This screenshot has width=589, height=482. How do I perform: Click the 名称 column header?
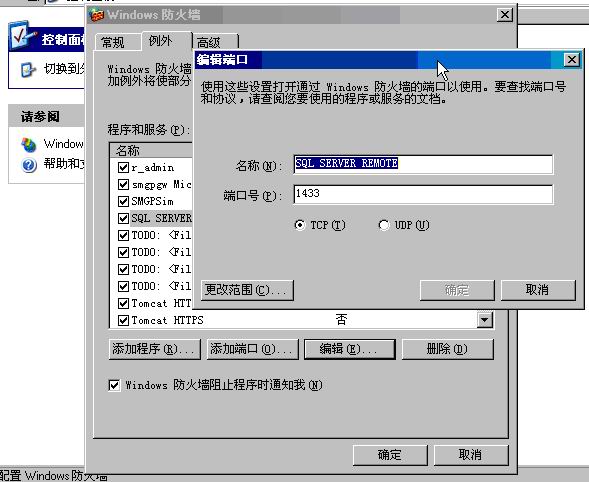tap(151, 150)
